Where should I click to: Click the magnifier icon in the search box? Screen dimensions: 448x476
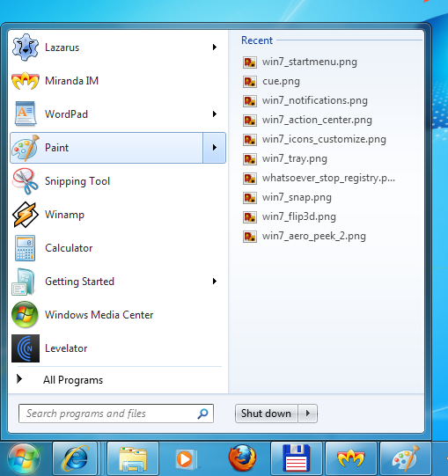(x=202, y=414)
